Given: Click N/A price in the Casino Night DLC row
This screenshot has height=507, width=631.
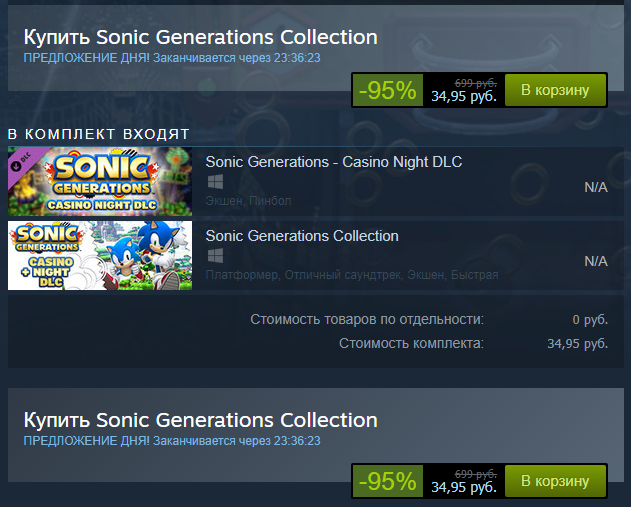Looking at the screenshot, I should pyautogui.click(x=595, y=187).
